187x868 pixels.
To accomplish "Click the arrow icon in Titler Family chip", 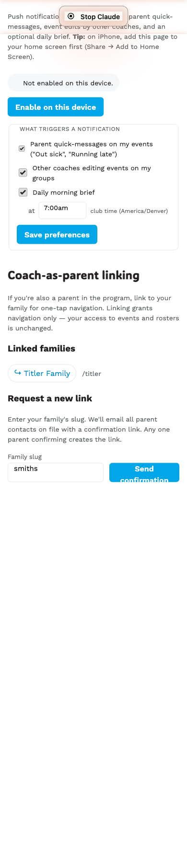I will tap(18, 373).
